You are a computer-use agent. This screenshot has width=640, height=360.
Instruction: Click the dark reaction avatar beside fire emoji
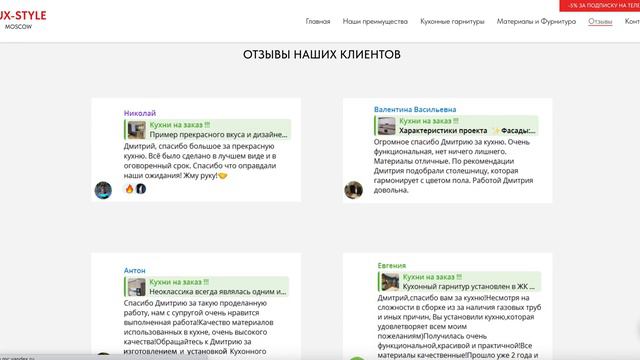[141, 189]
